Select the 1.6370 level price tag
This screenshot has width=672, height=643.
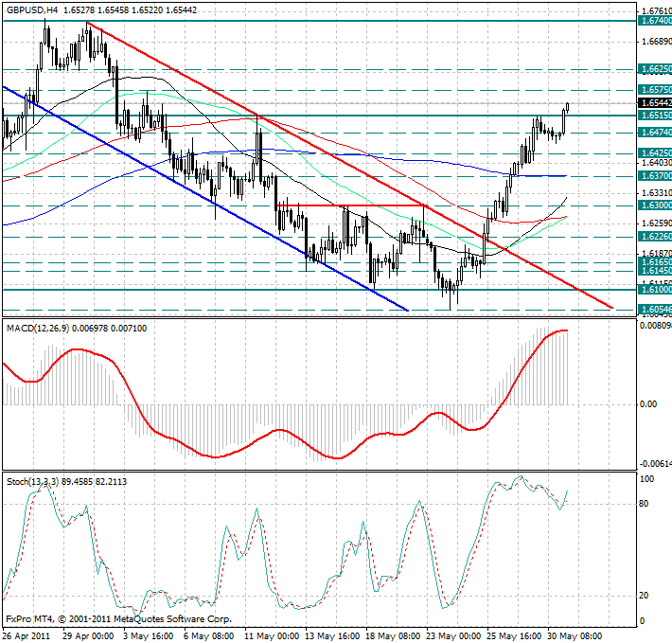click(x=654, y=176)
